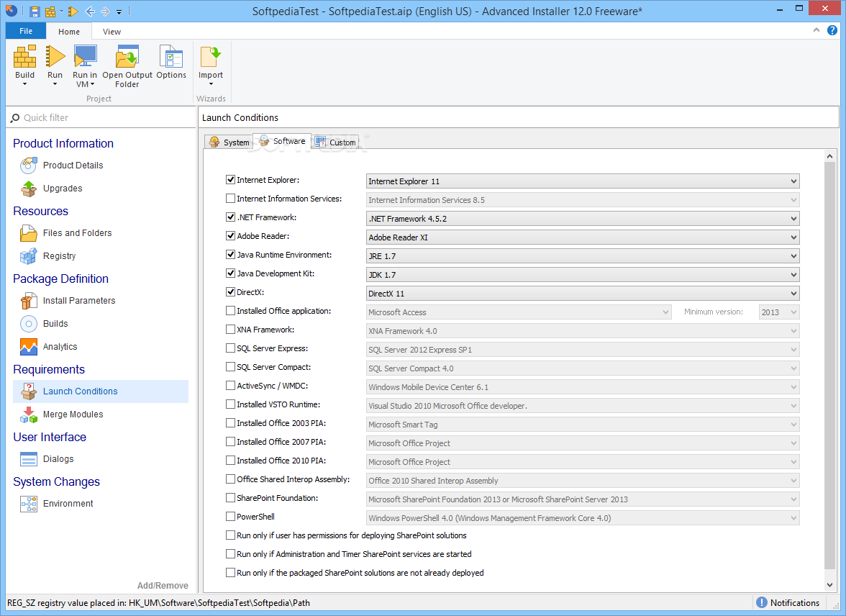Click the Import wizard icon
The height and width of the screenshot is (616, 846).
click(x=210, y=56)
